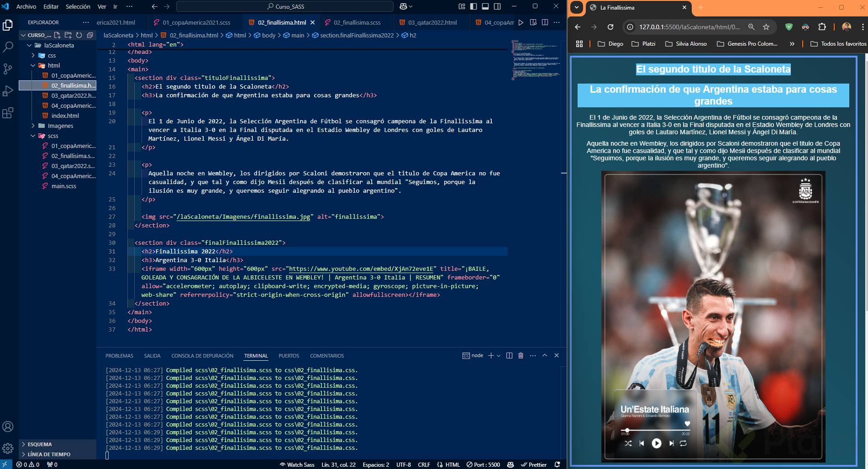Open the Copilot chat icon in title bar
868x469 pixels.
(404, 6)
